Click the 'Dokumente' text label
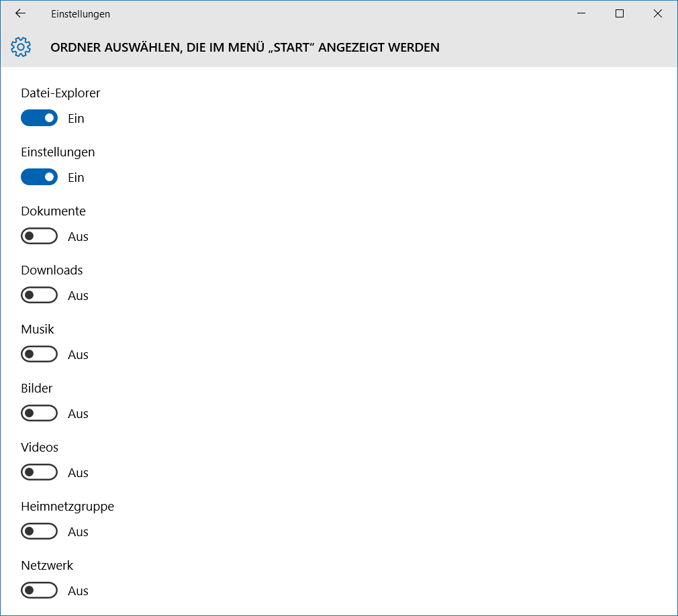This screenshot has width=678, height=616. (x=53, y=211)
